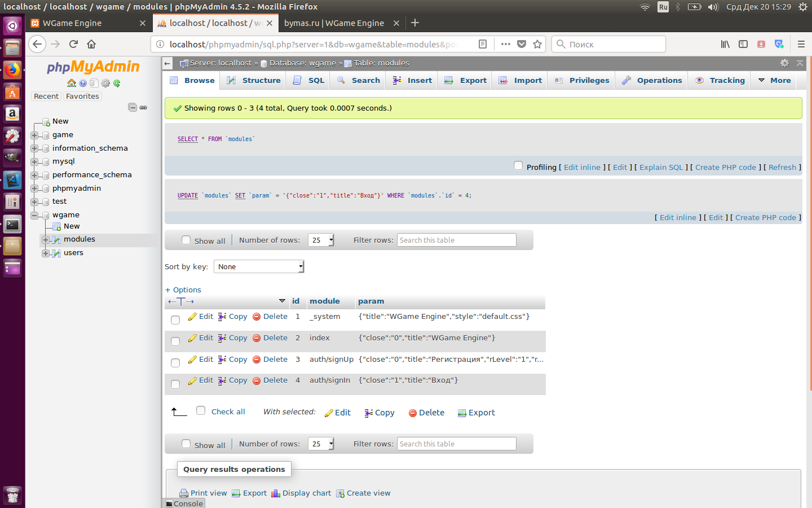Open the Export tab in top menu
This screenshot has width=812, height=508.
point(466,80)
